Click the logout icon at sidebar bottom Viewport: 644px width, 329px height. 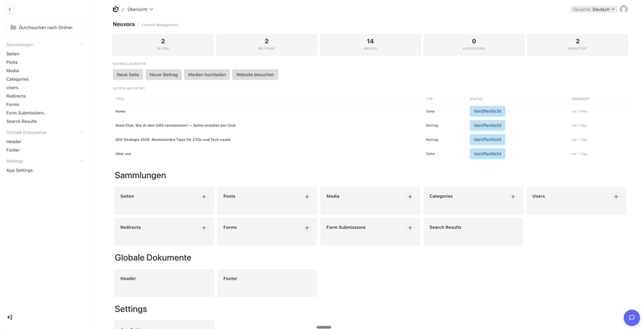point(10,317)
